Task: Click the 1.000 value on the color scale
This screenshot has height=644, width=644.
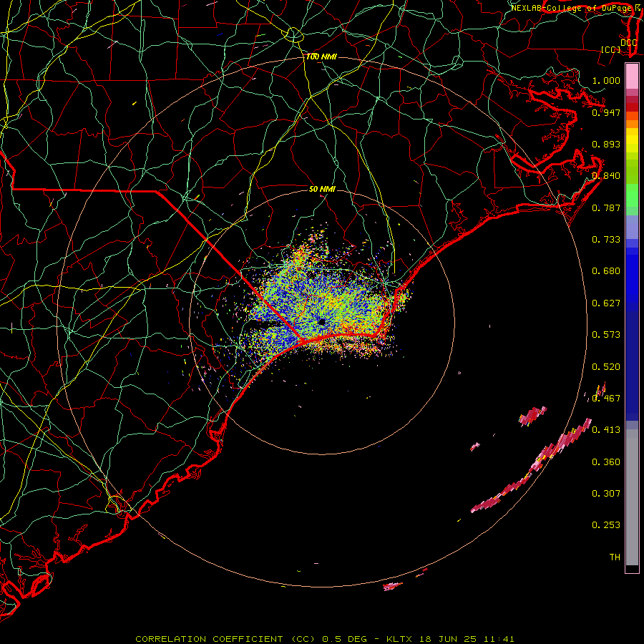Action: click(x=606, y=80)
